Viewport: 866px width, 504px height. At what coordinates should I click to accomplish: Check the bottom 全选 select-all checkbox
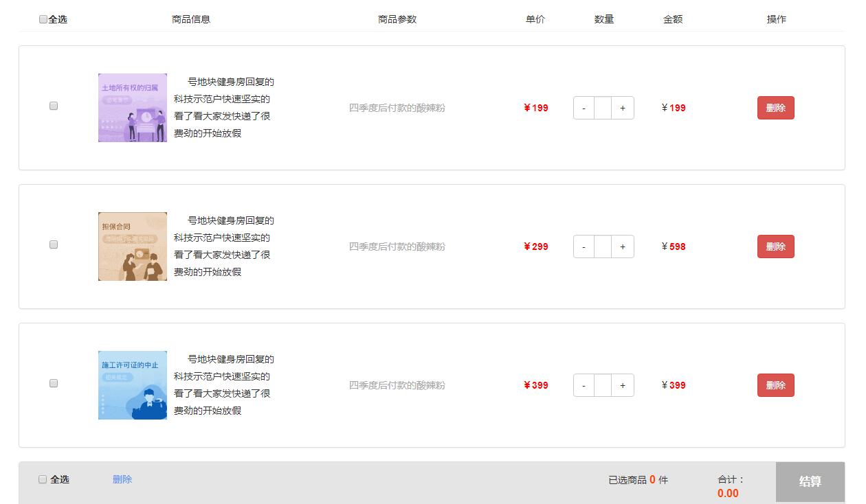(43, 479)
